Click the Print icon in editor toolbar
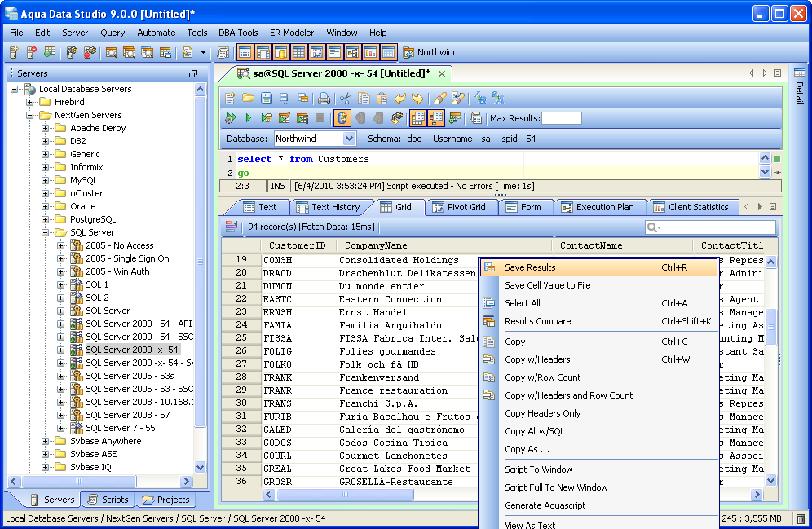The height and width of the screenshot is (529, 812). (324, 99)
